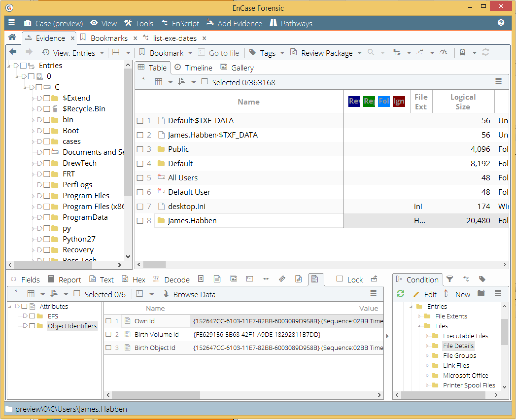Check the row 8 James.Habben checkbox

point(140,221)
